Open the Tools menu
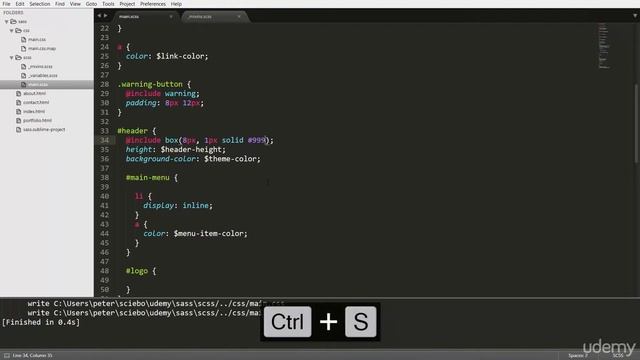This screenshot has width=640, height=360. click(108, 4)
